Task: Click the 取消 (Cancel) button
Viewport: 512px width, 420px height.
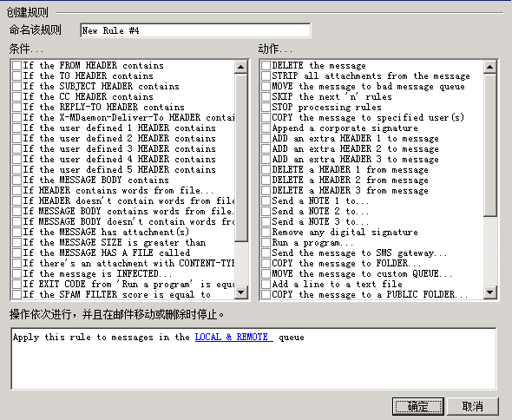Action: (473, 407)
